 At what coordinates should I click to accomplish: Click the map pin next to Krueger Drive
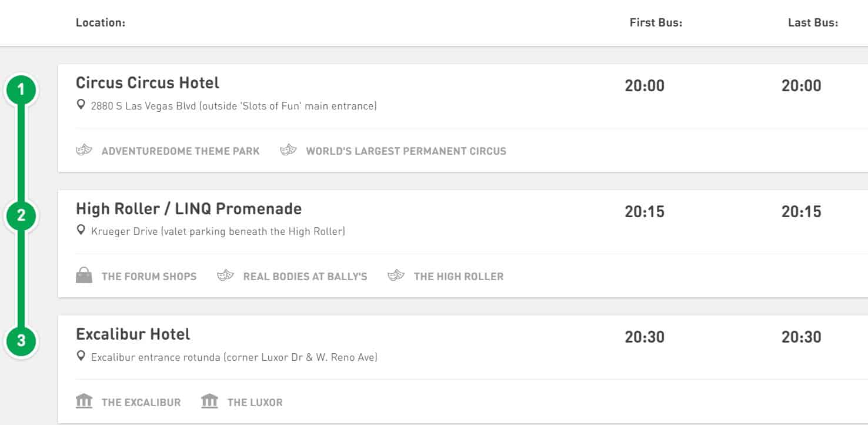tap(81, 231)
